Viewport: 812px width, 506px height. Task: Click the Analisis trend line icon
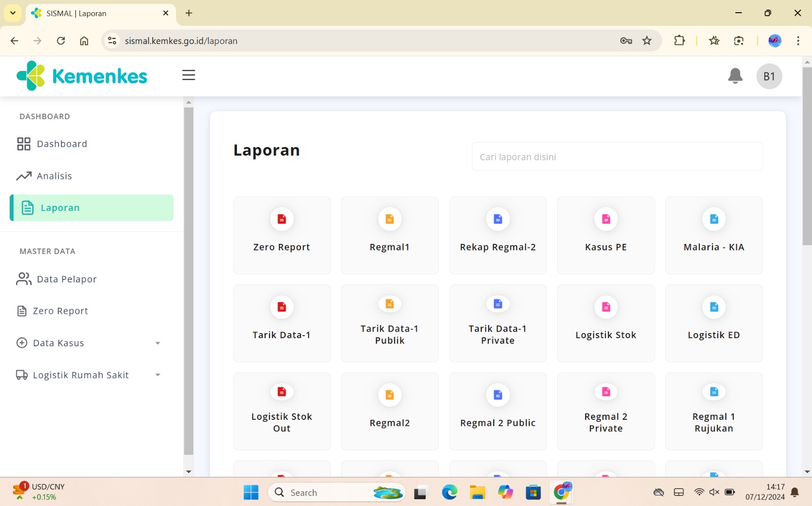(23, 176)
